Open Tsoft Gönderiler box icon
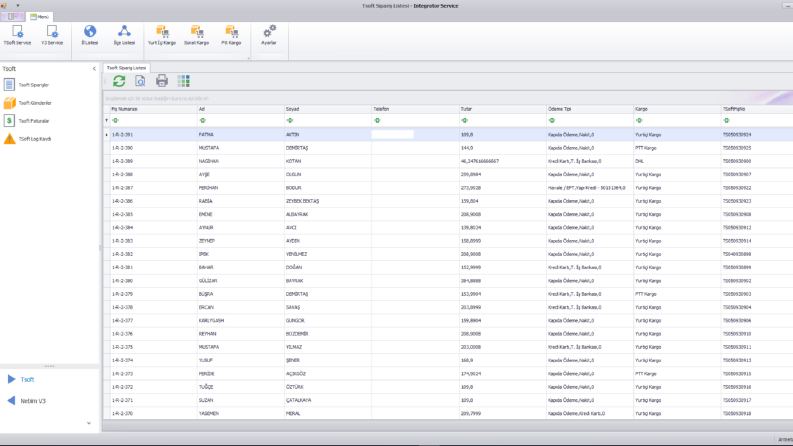Viewport: 793px width, 446px height. (x=10, y=103)
